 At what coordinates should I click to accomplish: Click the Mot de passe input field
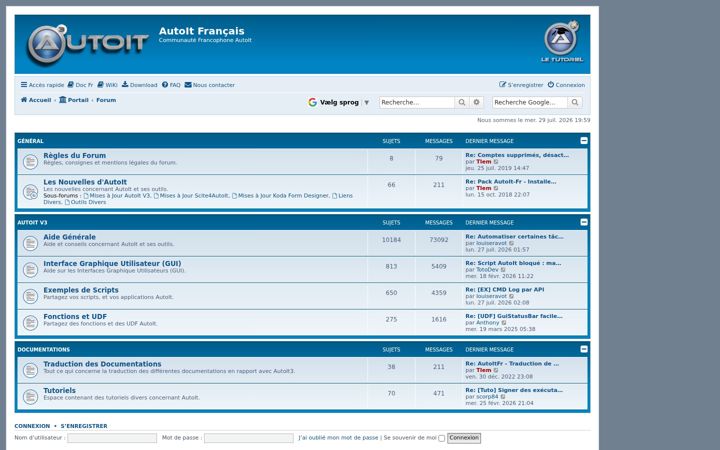pyautogui.click(x=249, y=438)
